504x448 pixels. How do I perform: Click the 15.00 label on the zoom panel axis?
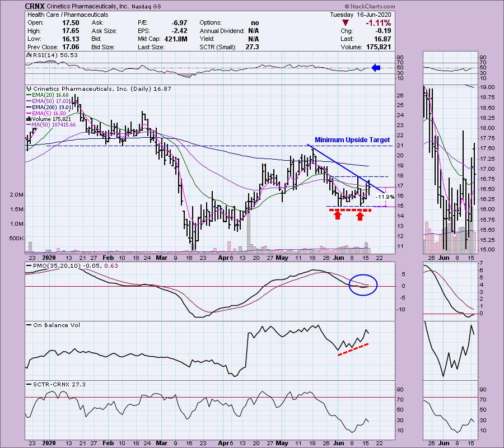pyautogui.click(x=487, y=249)
